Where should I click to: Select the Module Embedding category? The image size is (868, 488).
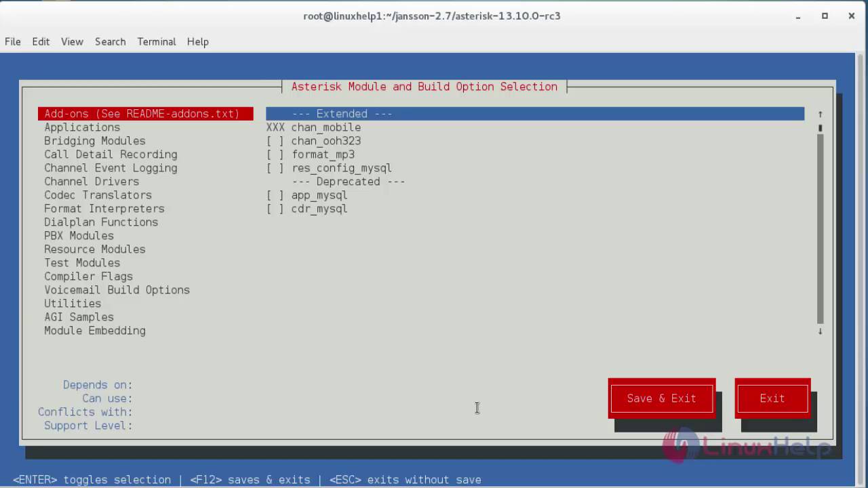click(x=95, y=331)
